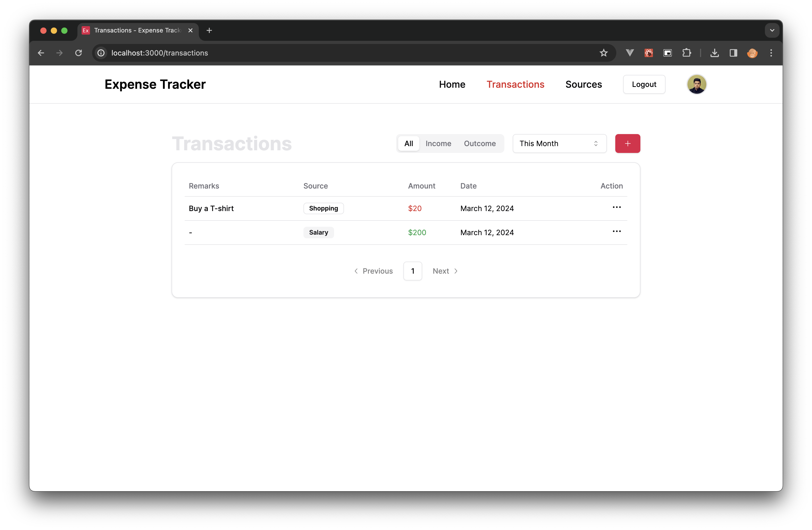Click the browser sidebar icon

pyautogui.click(x=733, y=53)
